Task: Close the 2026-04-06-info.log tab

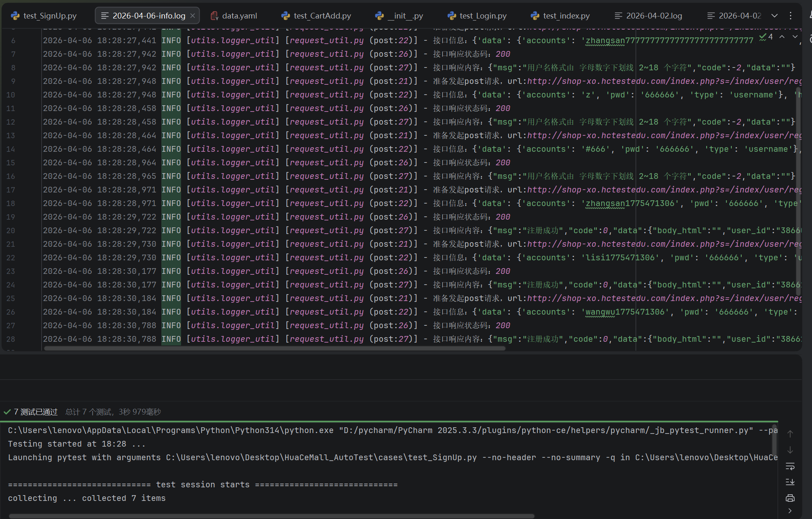Action: coord(193,16)
